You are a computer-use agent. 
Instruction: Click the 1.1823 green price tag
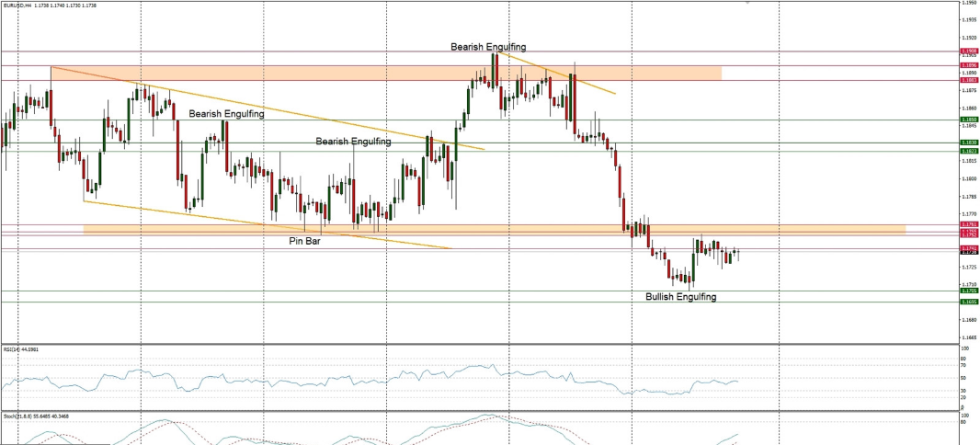point(968,151)
